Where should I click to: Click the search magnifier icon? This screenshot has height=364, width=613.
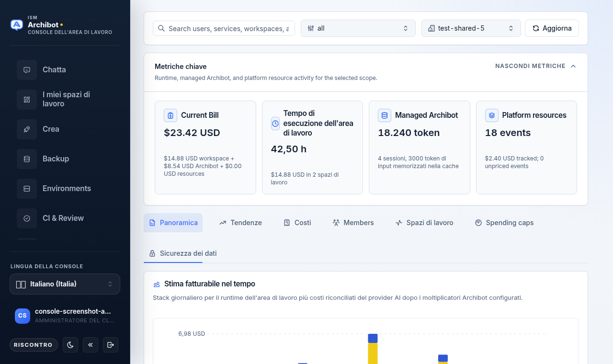click(161, 28)
